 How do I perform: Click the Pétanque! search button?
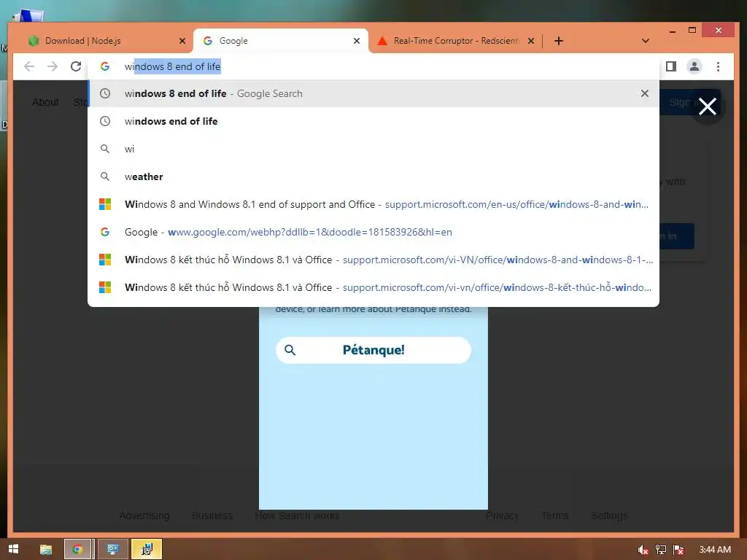[373, 350]
